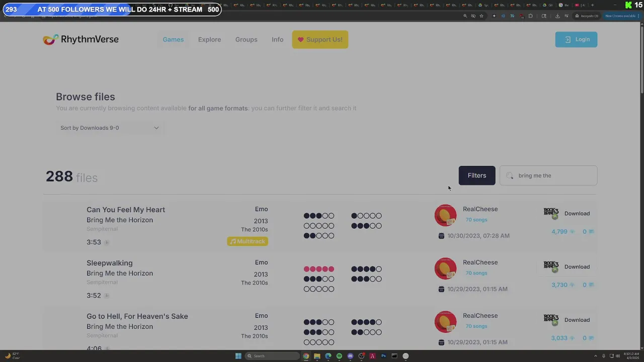Download Sleepwalking
The height and width of the screenshot is (362, 644).
click(577, 266)
